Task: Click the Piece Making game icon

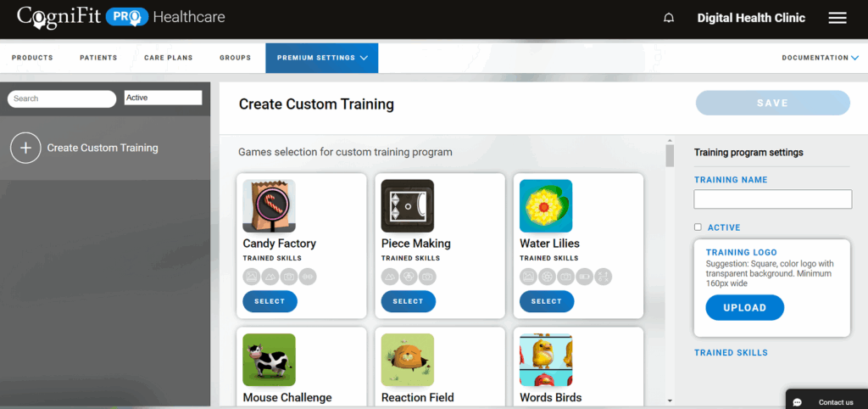Action: (x=407, y=205)
